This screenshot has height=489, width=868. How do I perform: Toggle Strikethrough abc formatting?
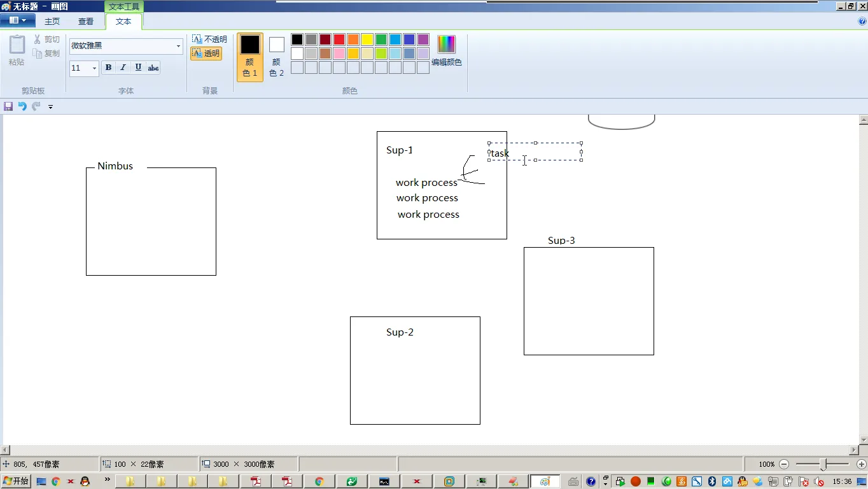tap(153, 67)
